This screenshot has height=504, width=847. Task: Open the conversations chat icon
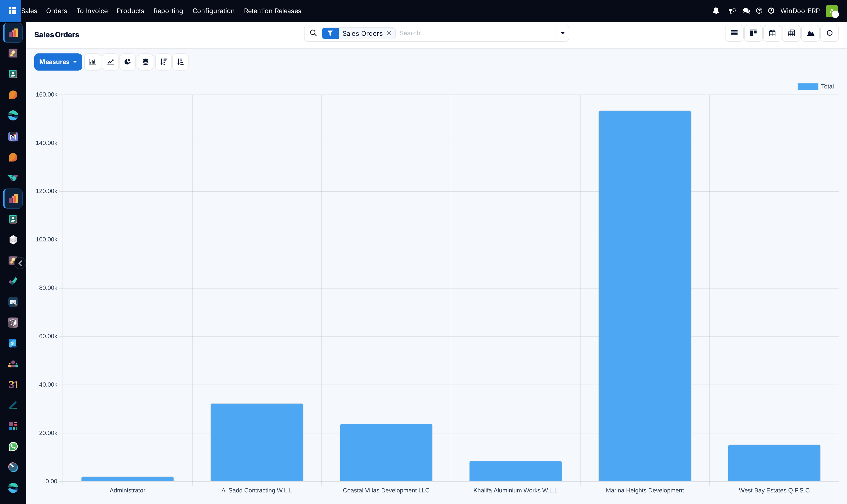746,11
